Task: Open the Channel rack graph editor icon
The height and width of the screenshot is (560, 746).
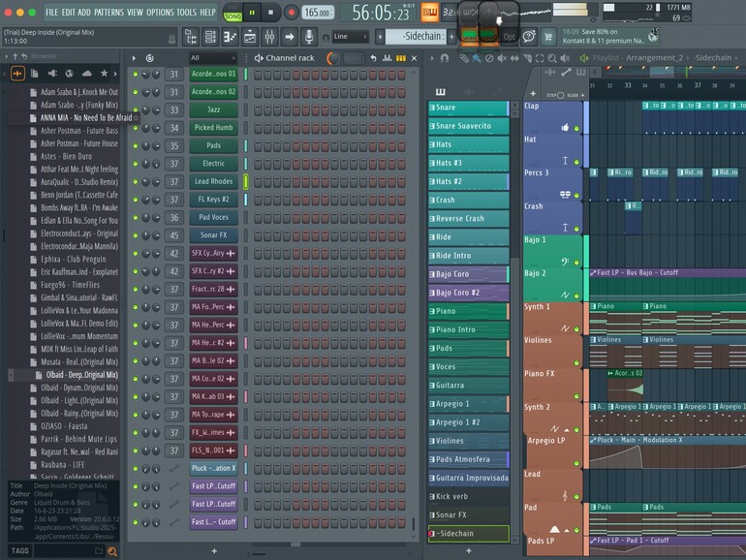Action: point(388,58)
